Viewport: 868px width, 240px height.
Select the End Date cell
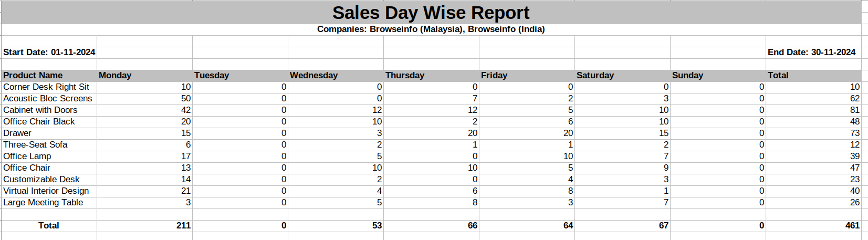point(811,53)
